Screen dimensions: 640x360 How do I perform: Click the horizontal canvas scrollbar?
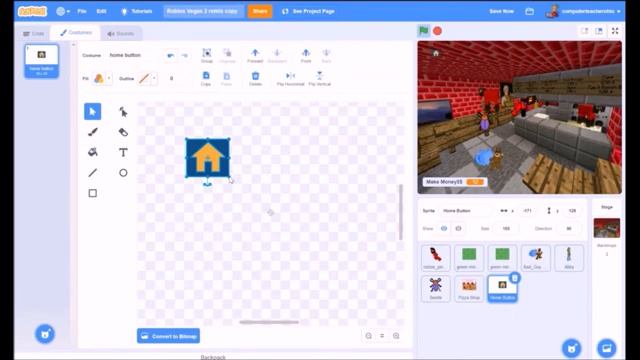[269, 322]
